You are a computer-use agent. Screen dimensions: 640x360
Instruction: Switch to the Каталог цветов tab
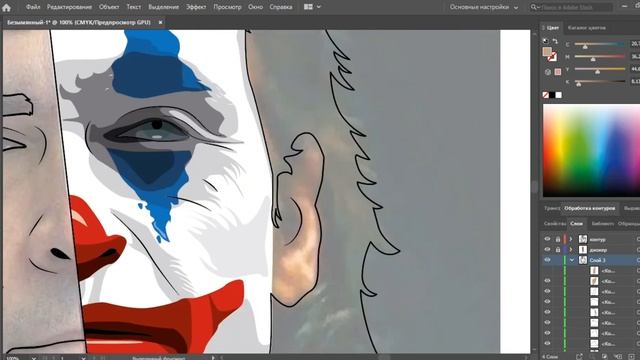point(587,28)
